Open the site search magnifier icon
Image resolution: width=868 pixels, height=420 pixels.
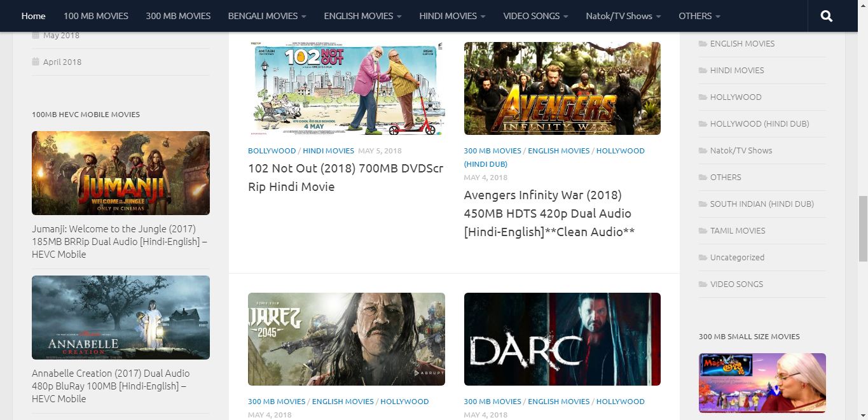tap(826, 16)
